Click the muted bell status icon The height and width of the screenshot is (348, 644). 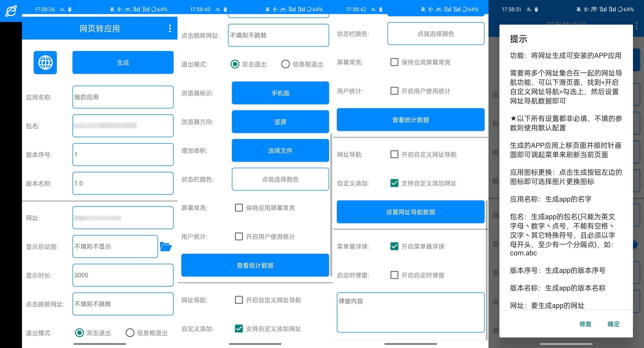112,10
